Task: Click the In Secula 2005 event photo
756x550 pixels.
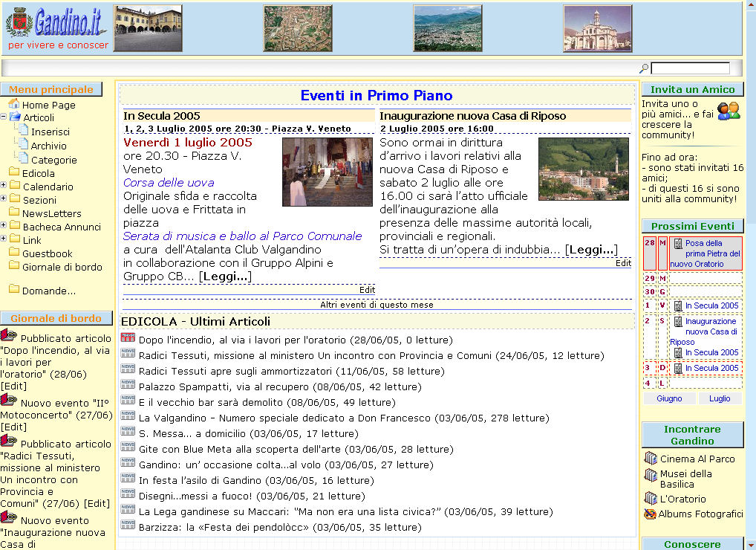Action: pos(327,172)
